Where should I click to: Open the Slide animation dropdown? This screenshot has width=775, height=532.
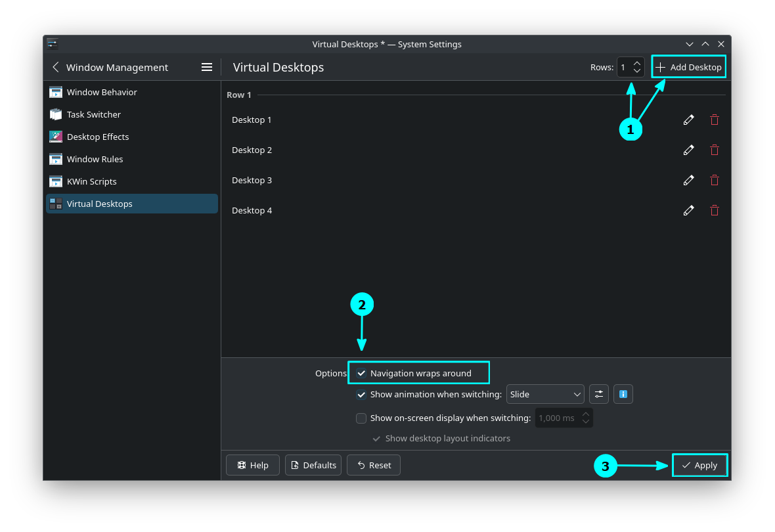[x=545, y=394]
